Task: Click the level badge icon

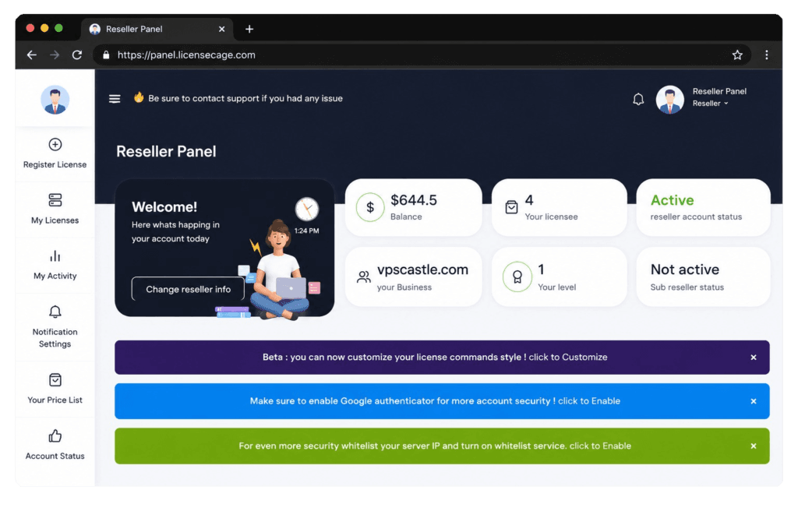Action: (x=517, y=277)
